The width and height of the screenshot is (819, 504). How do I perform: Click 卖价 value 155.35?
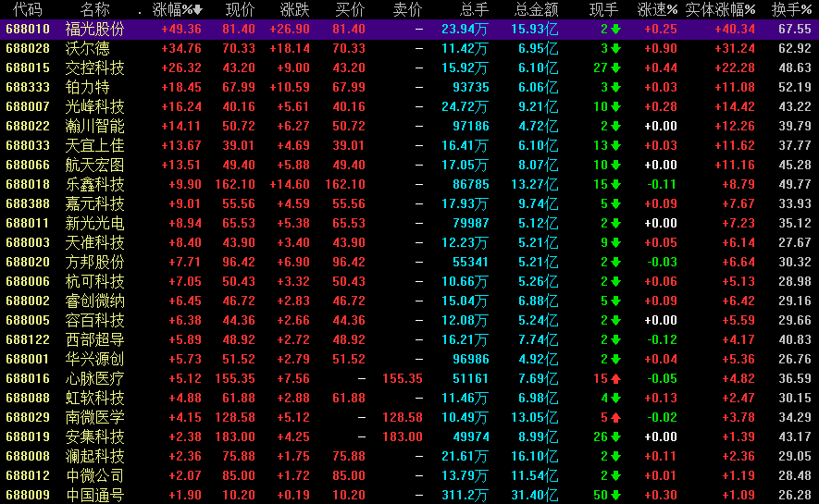point(403,379)
